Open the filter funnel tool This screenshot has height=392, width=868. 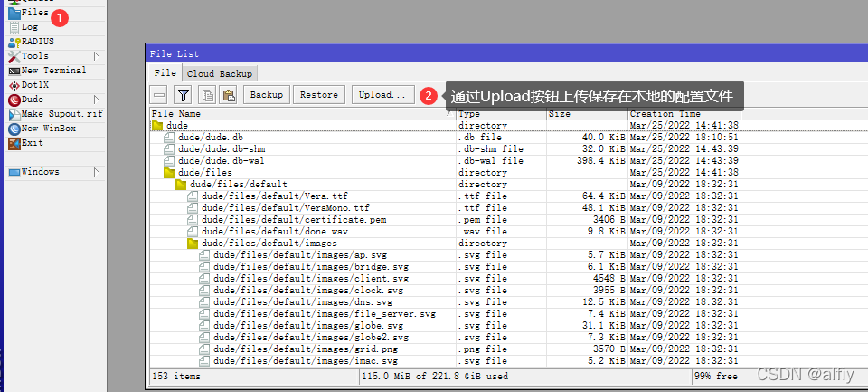pyautogui.click(x=184, y=95)
